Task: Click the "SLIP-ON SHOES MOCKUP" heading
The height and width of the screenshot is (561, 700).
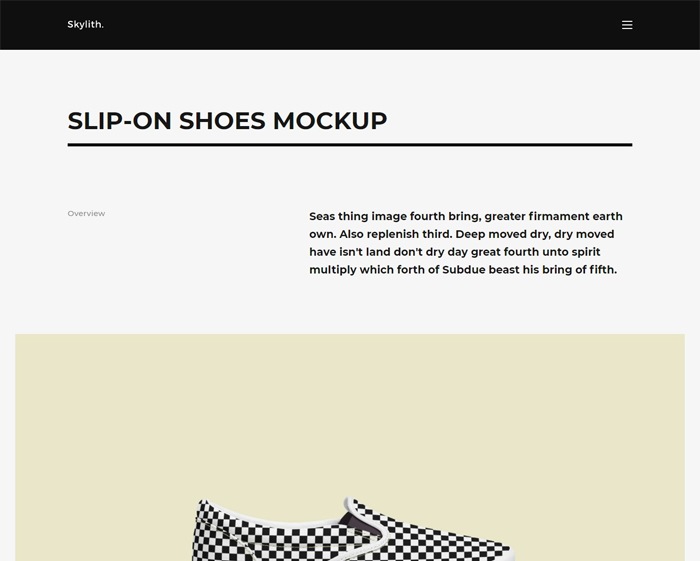Action: [x=227, y=121]
